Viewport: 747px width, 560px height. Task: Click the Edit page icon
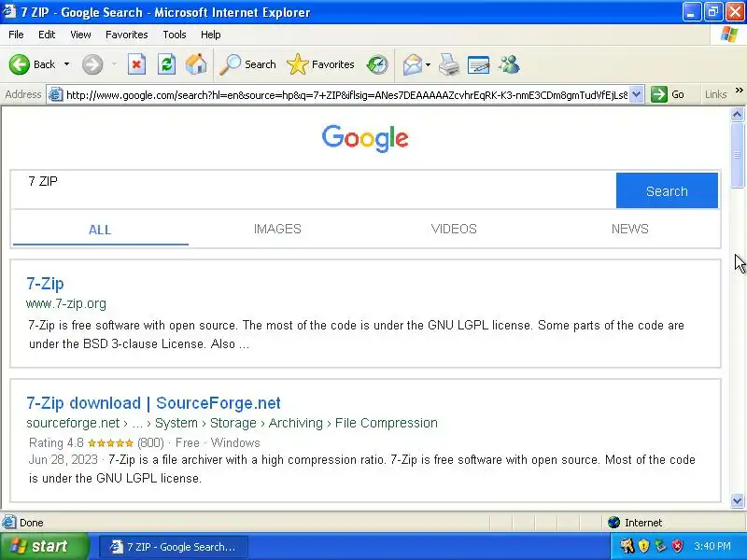479,64
